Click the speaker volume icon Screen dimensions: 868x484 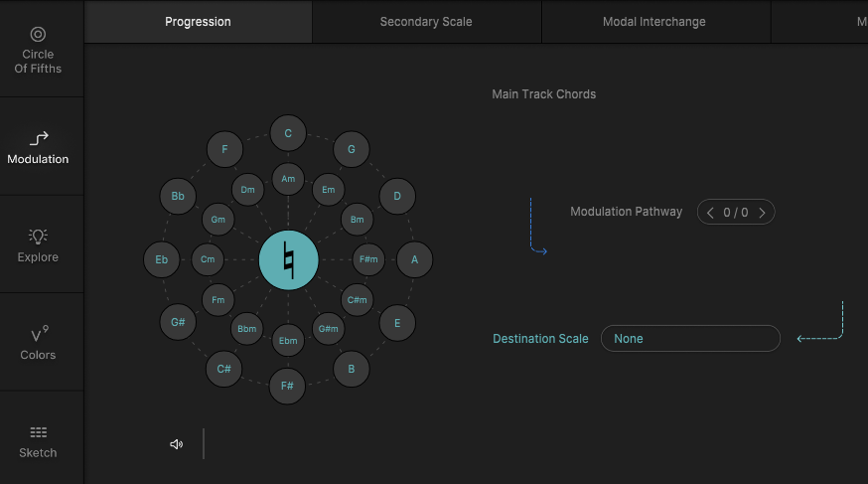[x=177, y=444]
